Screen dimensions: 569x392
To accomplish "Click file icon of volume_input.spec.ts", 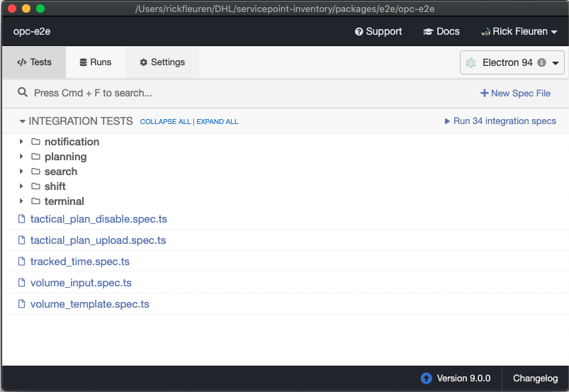I will [22, 282].
